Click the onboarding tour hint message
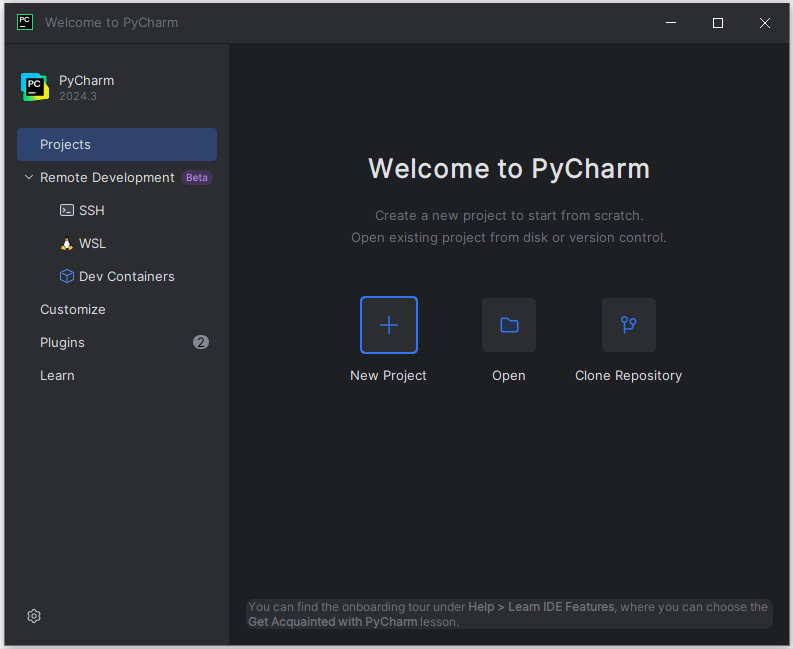Image resolution: width=793 pixels, height=649 pixels. coord(509,614)
